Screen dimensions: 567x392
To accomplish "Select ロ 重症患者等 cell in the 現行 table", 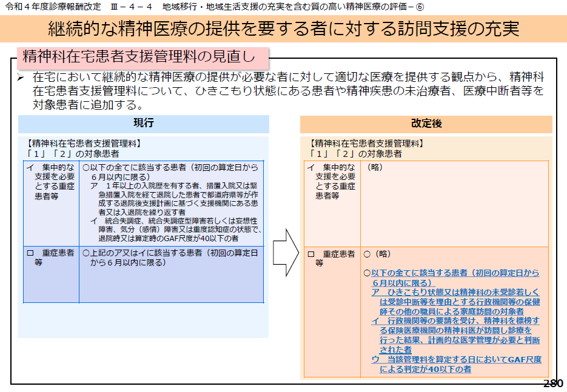I will 51,257.
